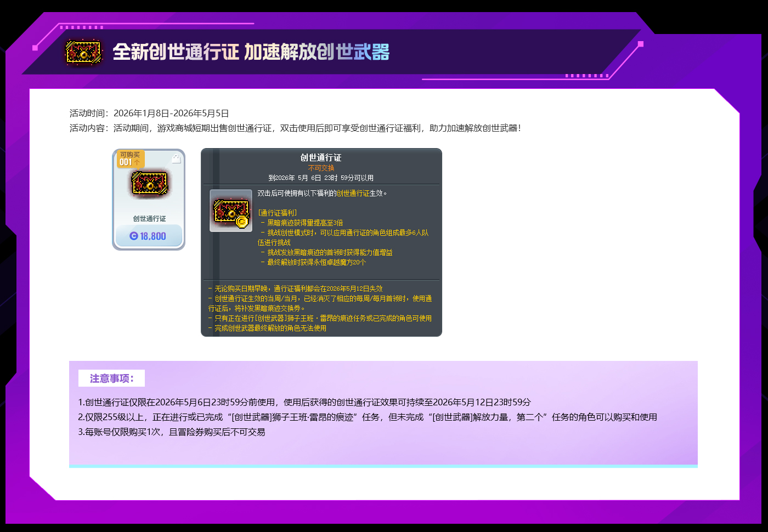Click the 活动内容 description line
The width and height of the screenshot is (768, 532).
click(295, 128)
